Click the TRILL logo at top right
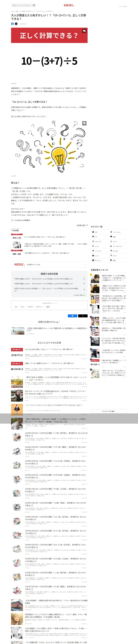 click(125, 7)
